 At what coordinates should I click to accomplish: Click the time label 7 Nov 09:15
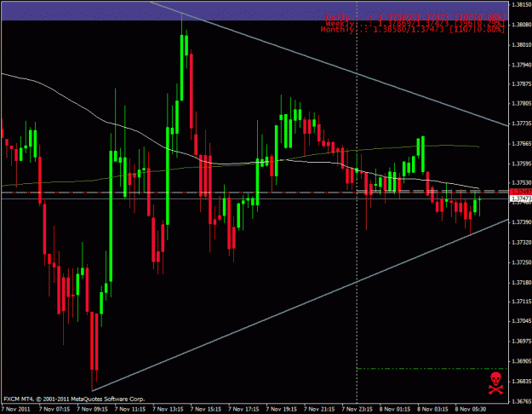click(92, 409)
